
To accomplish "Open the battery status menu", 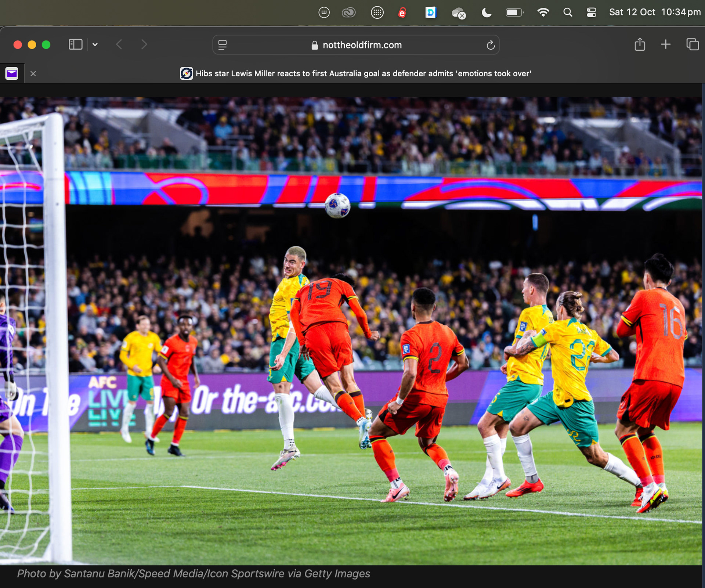I will pyautogui.click(x=514, y=12).
